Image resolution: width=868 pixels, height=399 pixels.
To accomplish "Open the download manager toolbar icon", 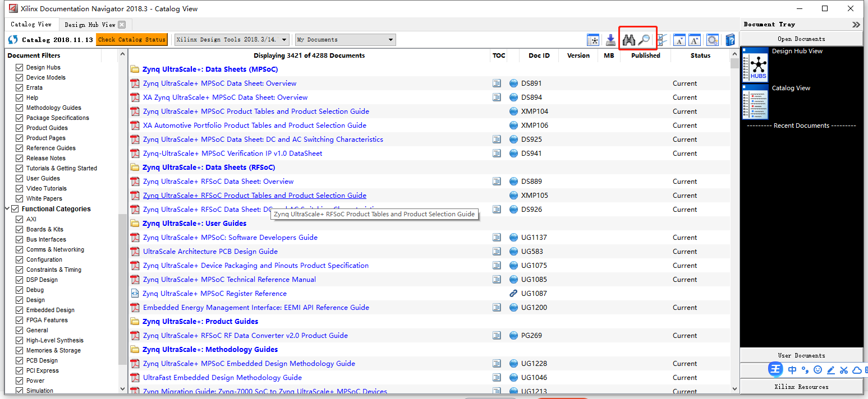I will pyautogui.click(x=610, y=39).
